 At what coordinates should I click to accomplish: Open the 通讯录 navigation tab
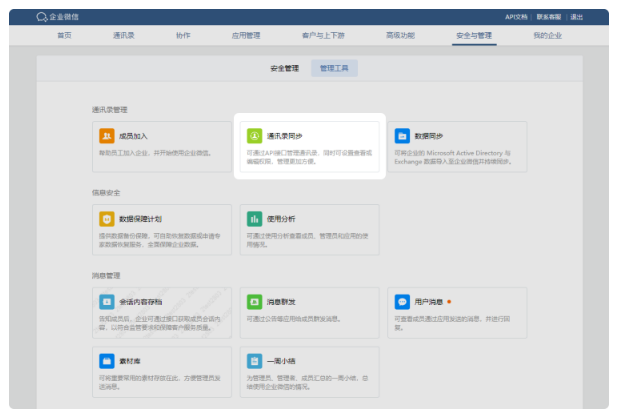point(124,35)
